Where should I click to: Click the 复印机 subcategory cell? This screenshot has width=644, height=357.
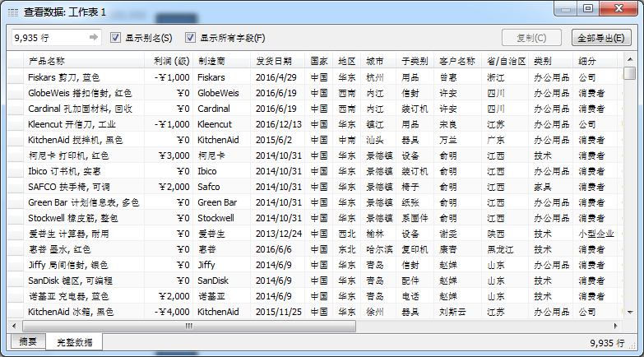tap(415, 249)
